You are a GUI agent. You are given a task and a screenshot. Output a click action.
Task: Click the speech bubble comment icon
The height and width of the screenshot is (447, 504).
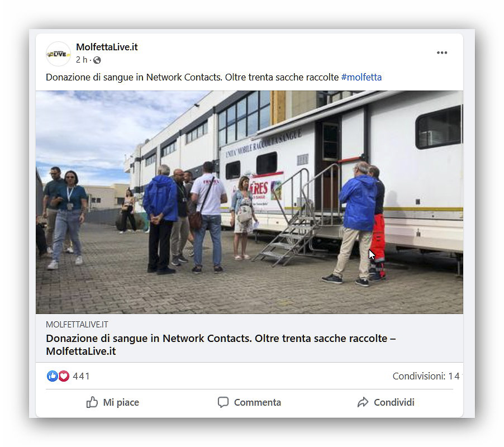pyautogui.click(x=223, y=402)
